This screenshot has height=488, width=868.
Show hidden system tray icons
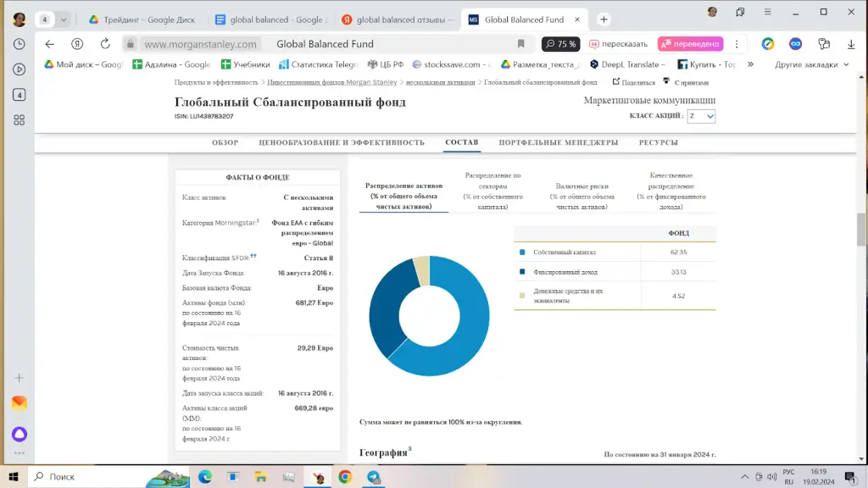[x=744, y=476]
